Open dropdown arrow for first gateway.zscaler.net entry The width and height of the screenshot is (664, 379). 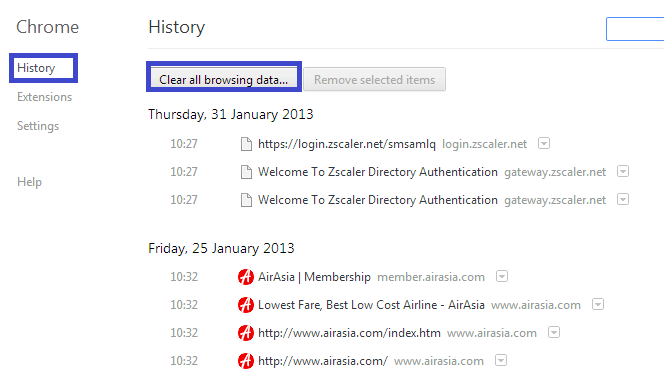click(622, 172)
